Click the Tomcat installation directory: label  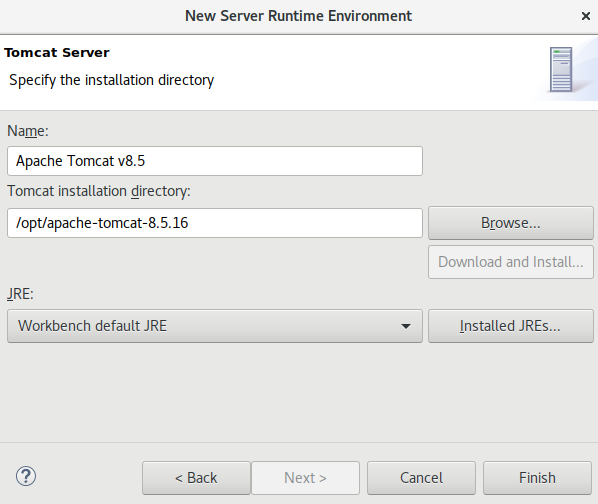99,191
